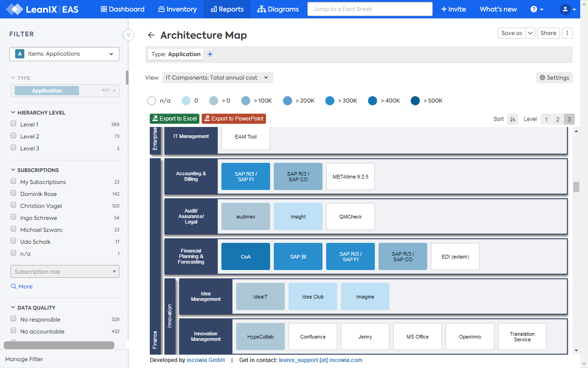Open What's new
This screenshot has height=368, width=588.
click(x=498, y=9)
